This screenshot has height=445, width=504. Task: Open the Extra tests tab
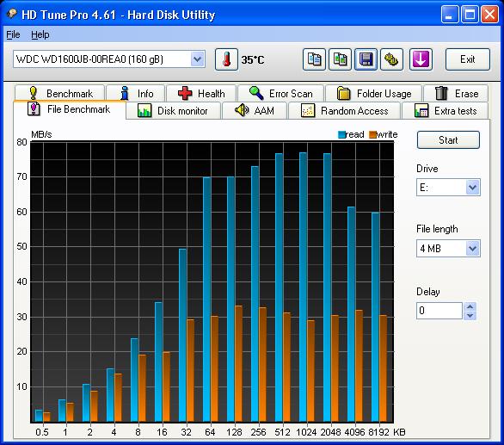click(446, 111)
